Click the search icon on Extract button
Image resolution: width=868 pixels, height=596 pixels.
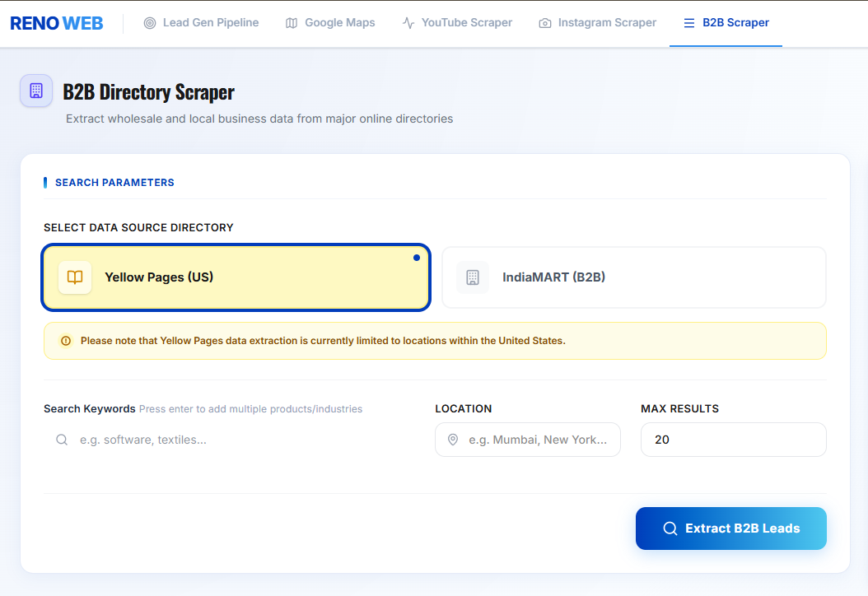tap(670, 528)
